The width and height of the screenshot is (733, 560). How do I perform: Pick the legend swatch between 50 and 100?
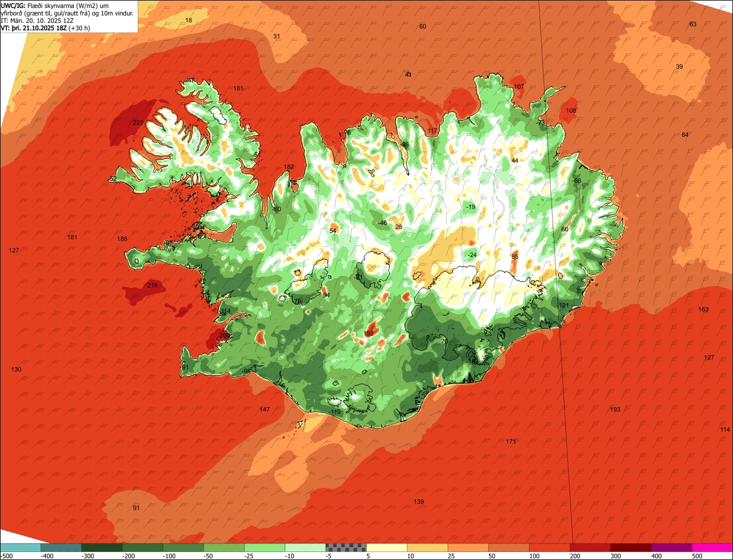pos(509,547)
